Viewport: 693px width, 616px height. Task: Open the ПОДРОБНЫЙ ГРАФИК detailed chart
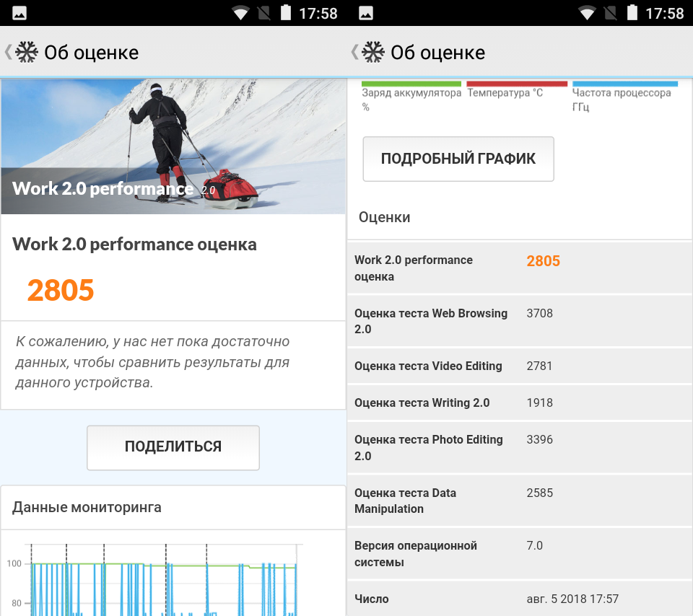(458, 159)
